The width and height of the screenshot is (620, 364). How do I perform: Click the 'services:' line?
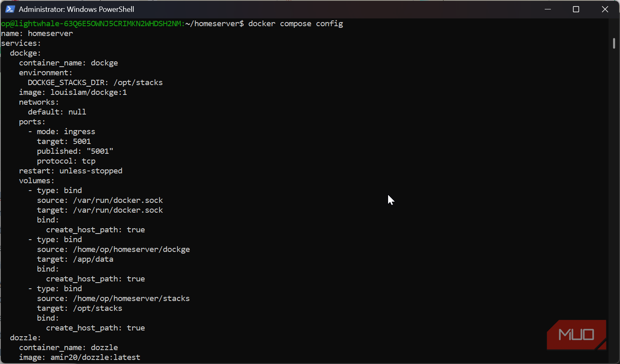21,43
